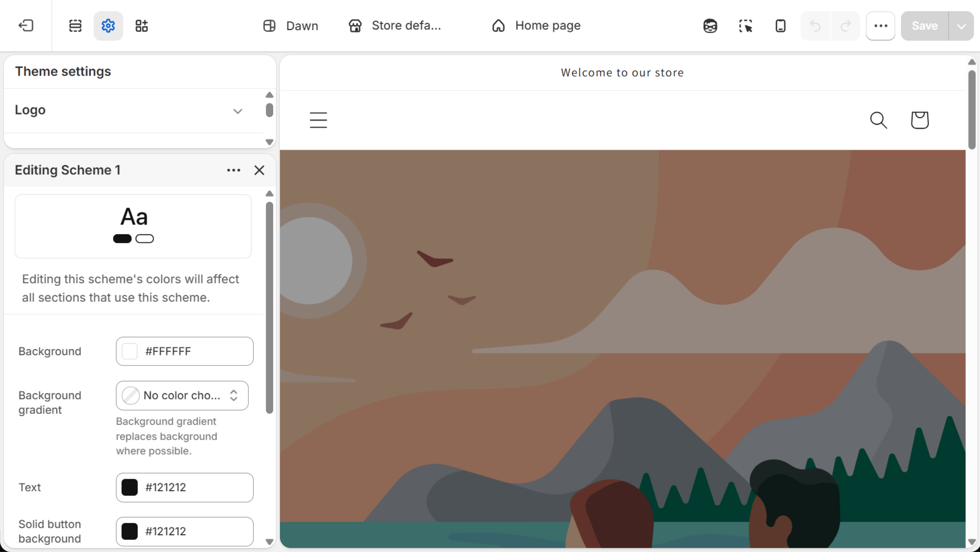Click the cart icon in preview
980x552 pixels.
[920, 120]
